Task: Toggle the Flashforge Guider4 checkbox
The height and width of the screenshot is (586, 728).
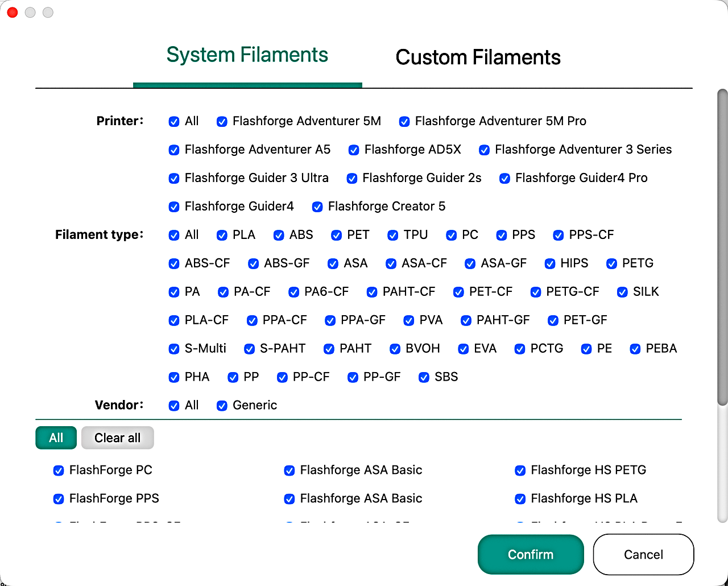Action: click(x=174, y=207)
